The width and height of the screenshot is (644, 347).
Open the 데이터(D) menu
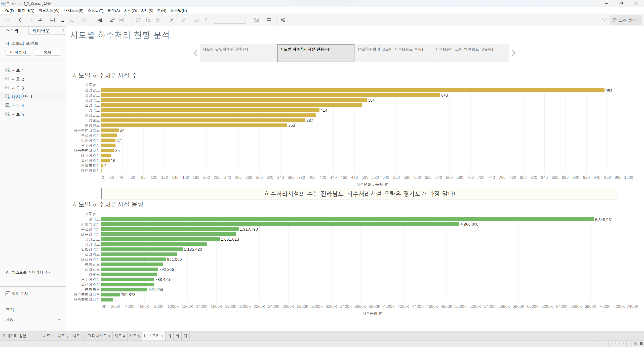pos(26,11)
